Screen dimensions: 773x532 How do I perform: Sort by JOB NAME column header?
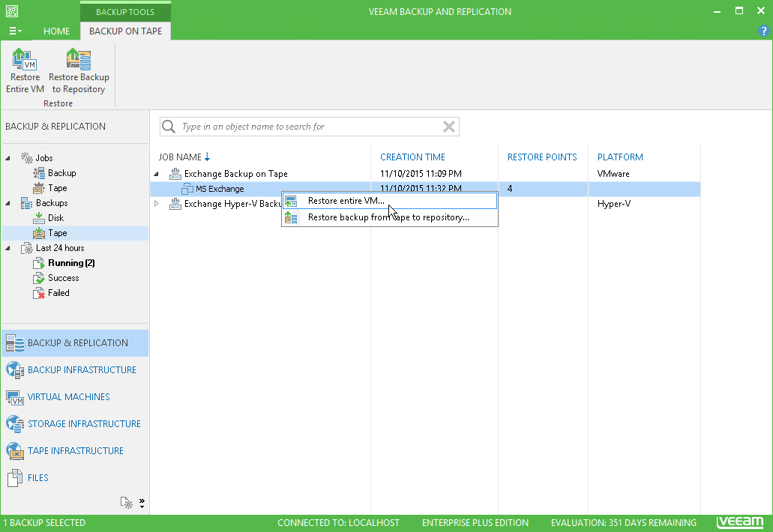[180, 157]
